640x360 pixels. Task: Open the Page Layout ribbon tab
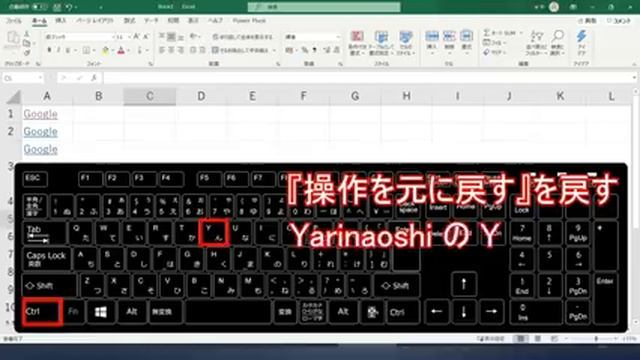(95, 20)
